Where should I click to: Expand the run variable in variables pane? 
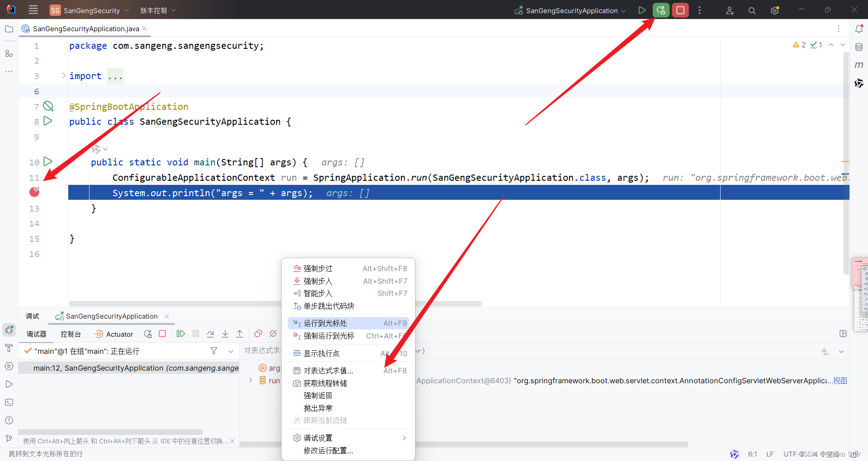(251, 381)
